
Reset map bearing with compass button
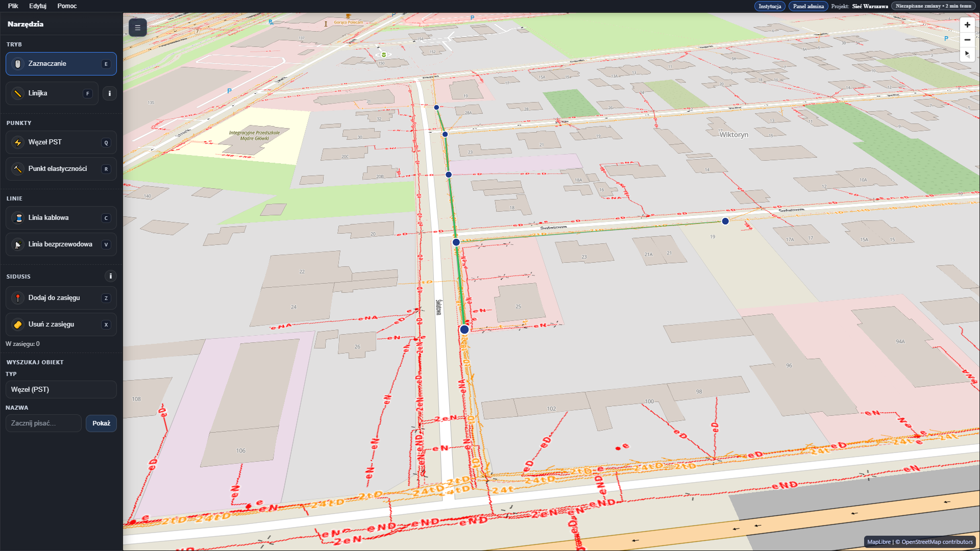967,54
